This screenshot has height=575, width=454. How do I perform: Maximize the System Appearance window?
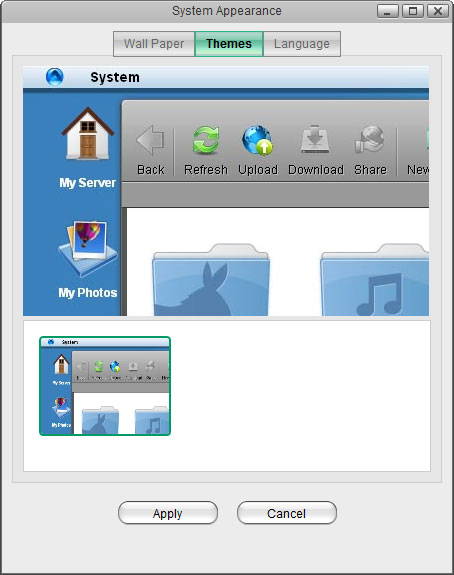point(413,11)
